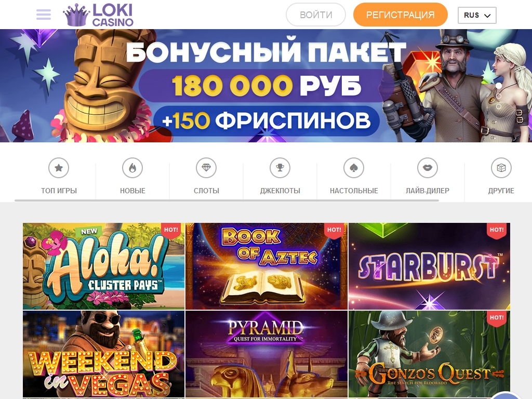
Task: Click the orange Регистрация button
Action: pyautogui.click(x=401, y=15)
